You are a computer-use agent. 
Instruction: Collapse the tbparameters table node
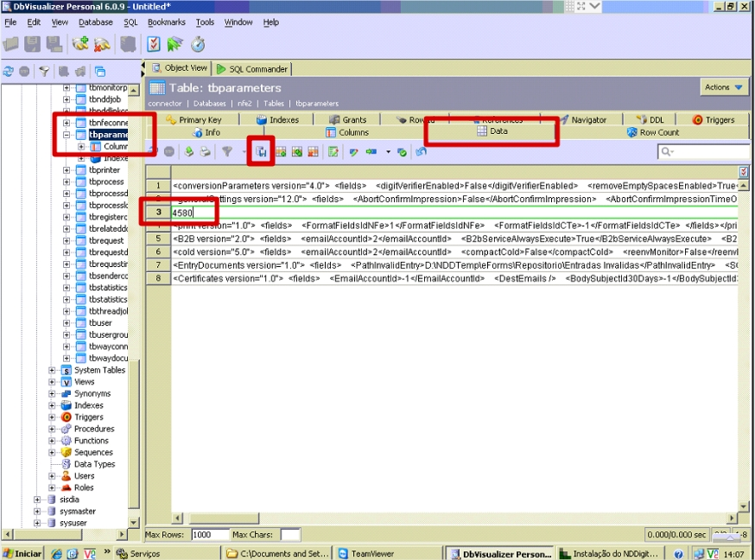67,135
